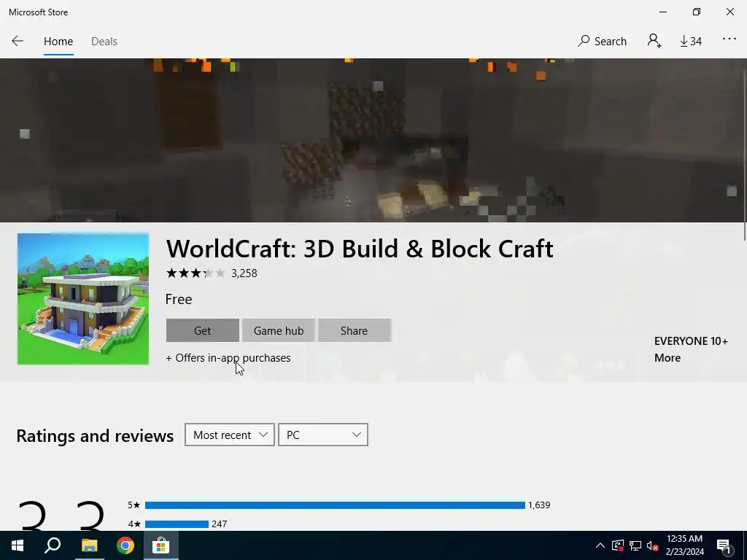This screenshot has height=560, width=747.
Task: Close the Microsoft Store window
Action: coord(729,12)
